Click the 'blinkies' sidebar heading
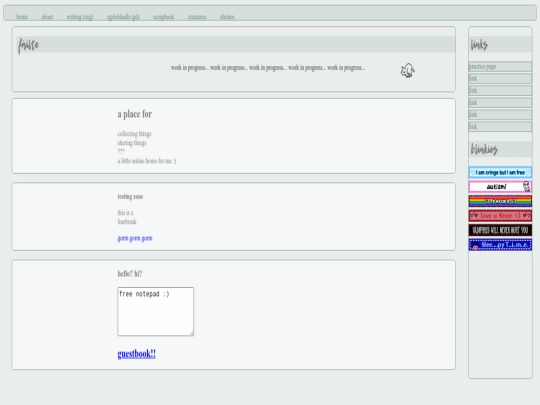Viewport: 540px width, 405px height. [484, 149]
